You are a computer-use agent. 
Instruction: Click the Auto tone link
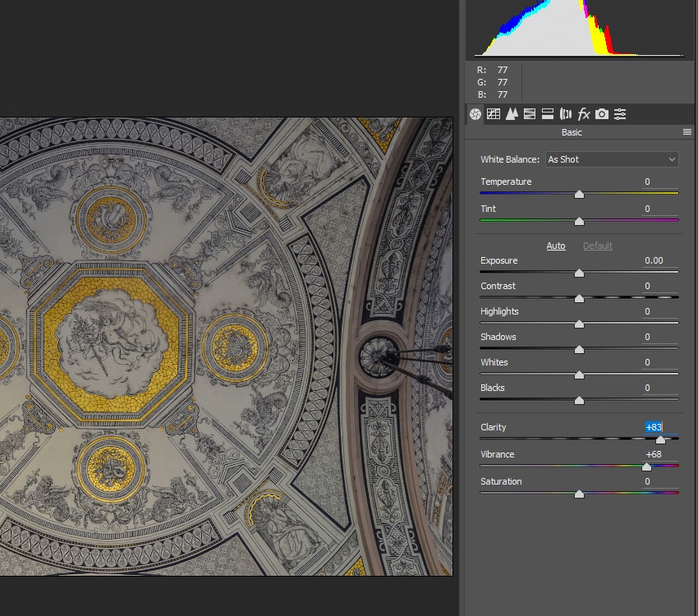tap(556, 246)
